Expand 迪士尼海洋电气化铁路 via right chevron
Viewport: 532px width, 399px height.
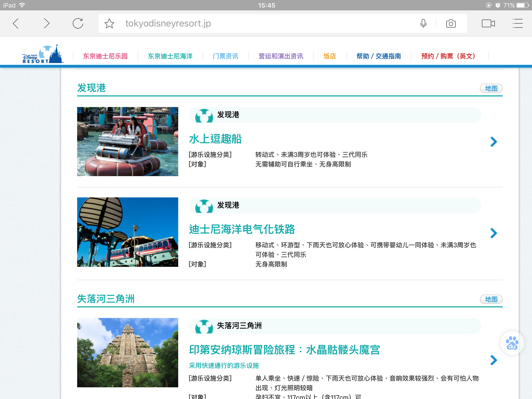(x=494, y=233)
